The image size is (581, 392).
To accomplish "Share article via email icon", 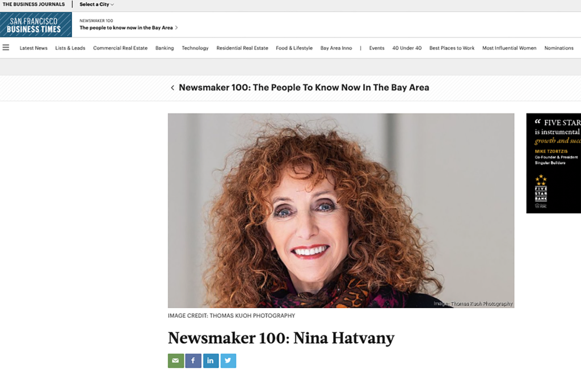I will pos(176,360).
